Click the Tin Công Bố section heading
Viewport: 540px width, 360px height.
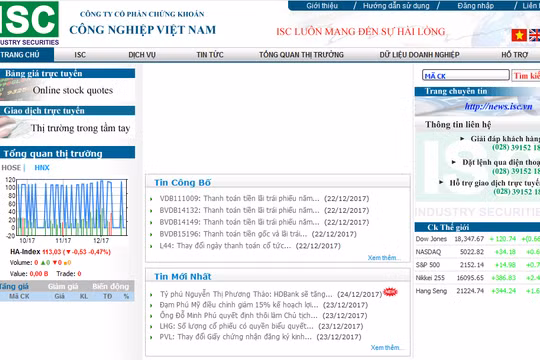pos(183,183)
